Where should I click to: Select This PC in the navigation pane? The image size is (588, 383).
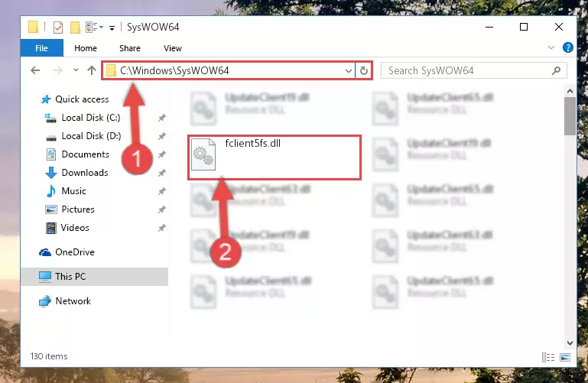click(x=70, y=277)
